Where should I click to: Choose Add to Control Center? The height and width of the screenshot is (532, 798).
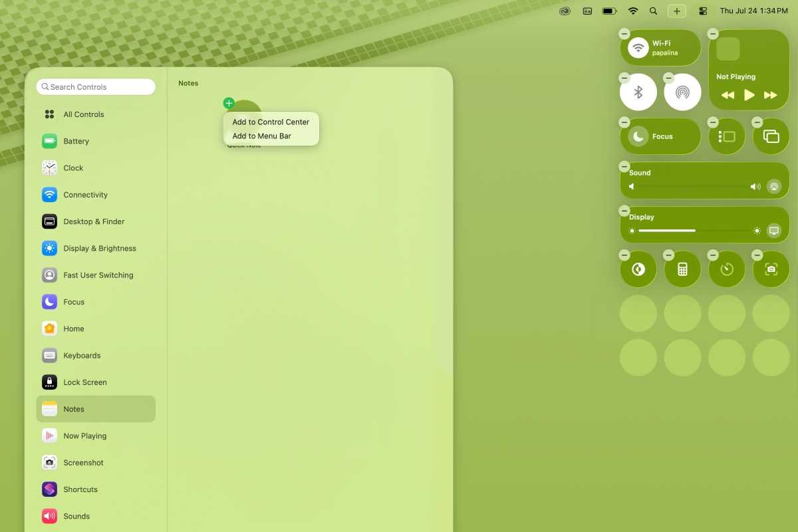coord(271,122)
